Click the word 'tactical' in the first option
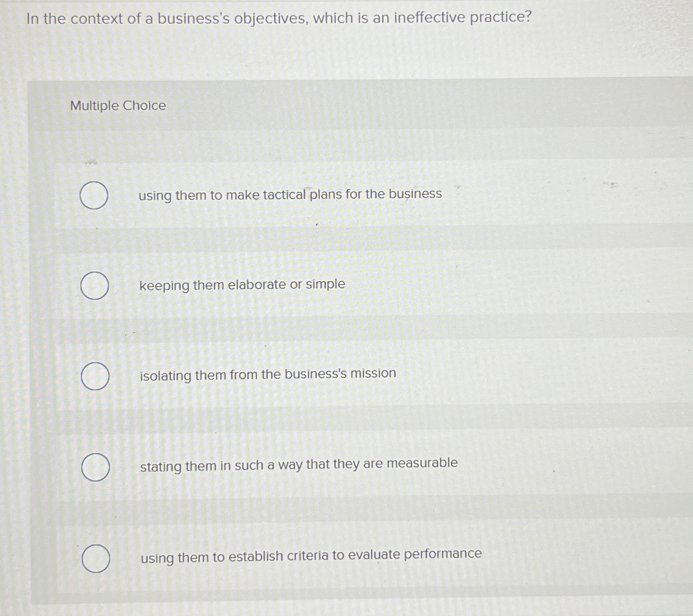Viewport: 693px width, 616px height. point(284,194)
